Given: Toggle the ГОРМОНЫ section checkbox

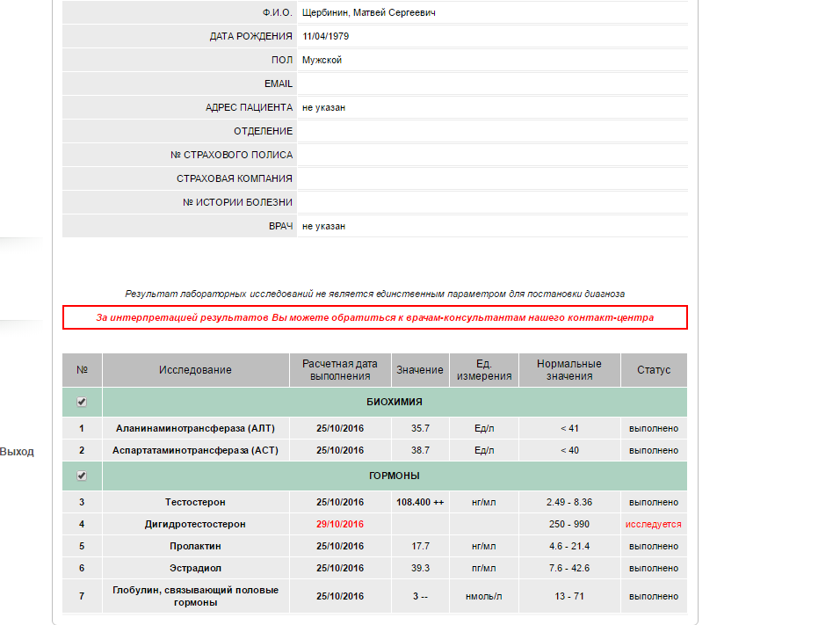Looking at the screenshot, I should (82, 476).
